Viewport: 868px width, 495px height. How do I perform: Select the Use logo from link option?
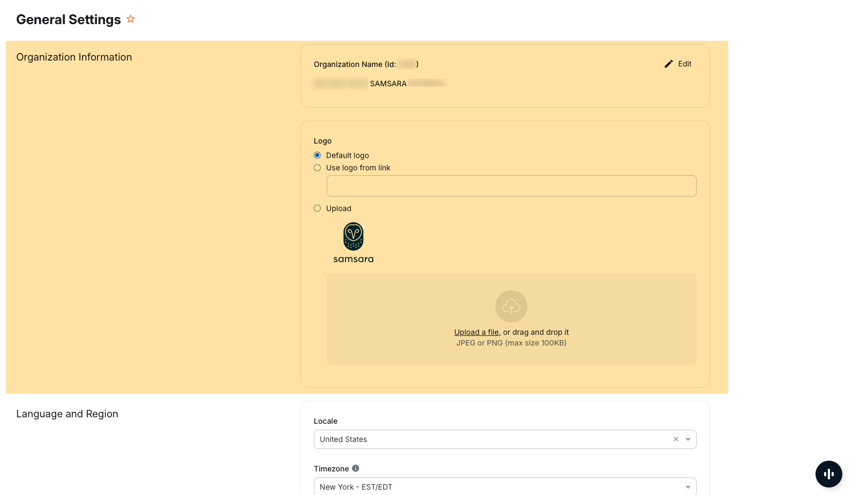pyautogui.click(x=317, y=168)
